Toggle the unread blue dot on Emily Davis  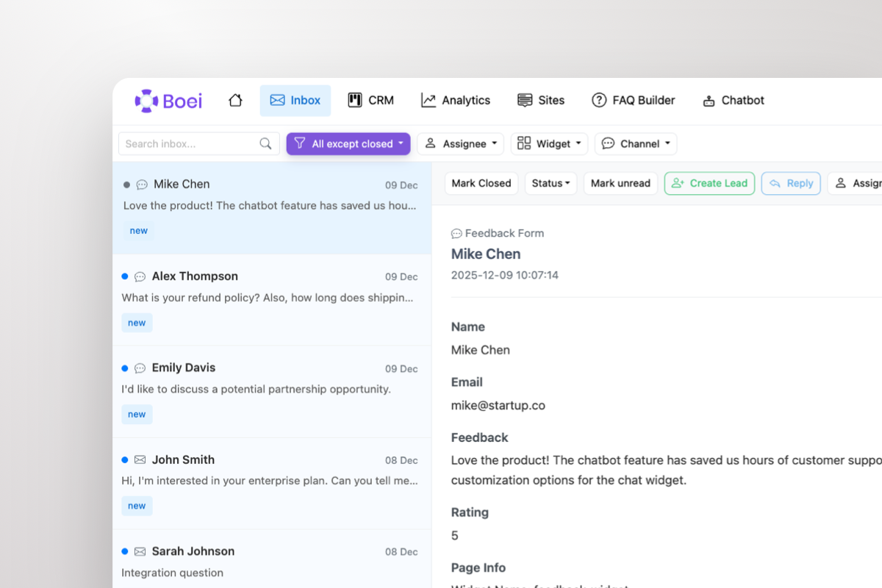(x=124, y=367)
